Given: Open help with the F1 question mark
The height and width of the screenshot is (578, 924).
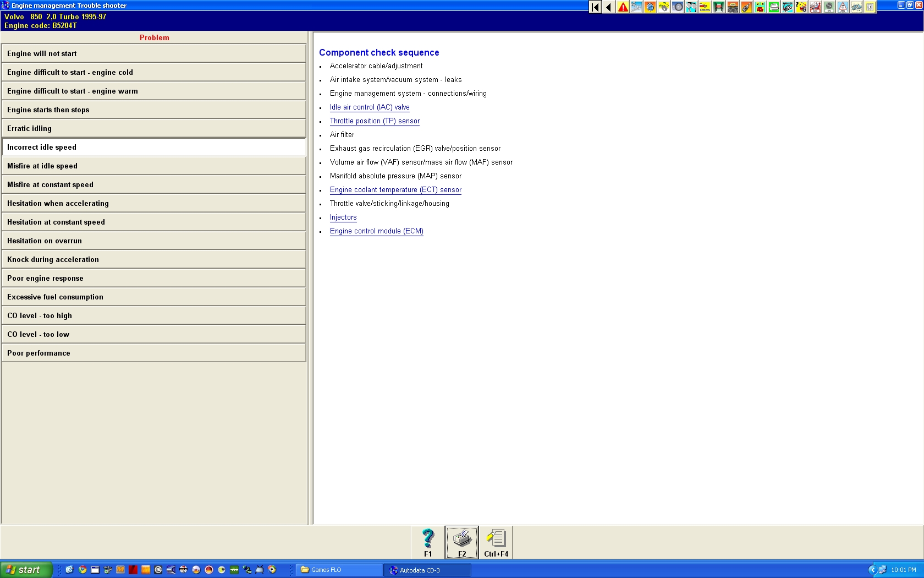Looking at the screenshot, I should point(428,542).
